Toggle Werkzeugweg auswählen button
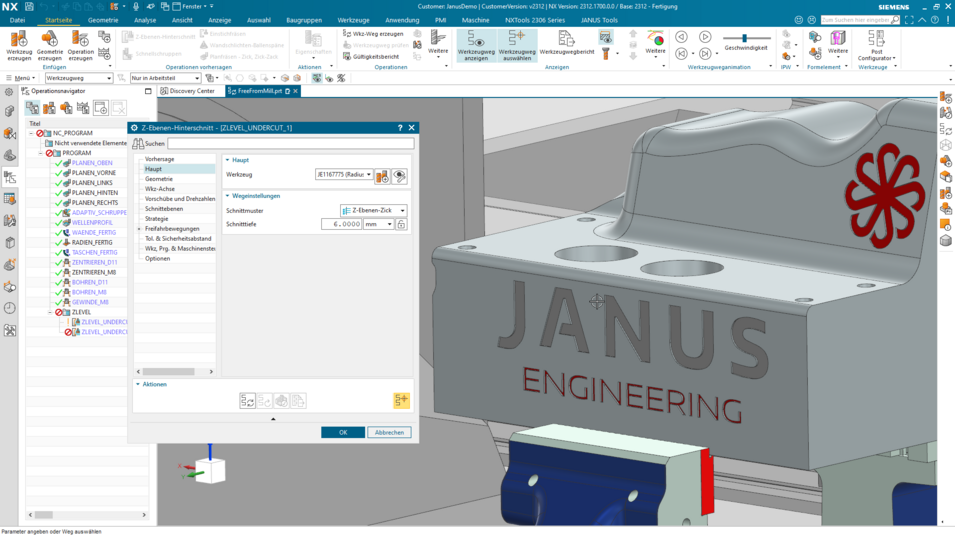The image size is (955, 537). coord(517,46)
